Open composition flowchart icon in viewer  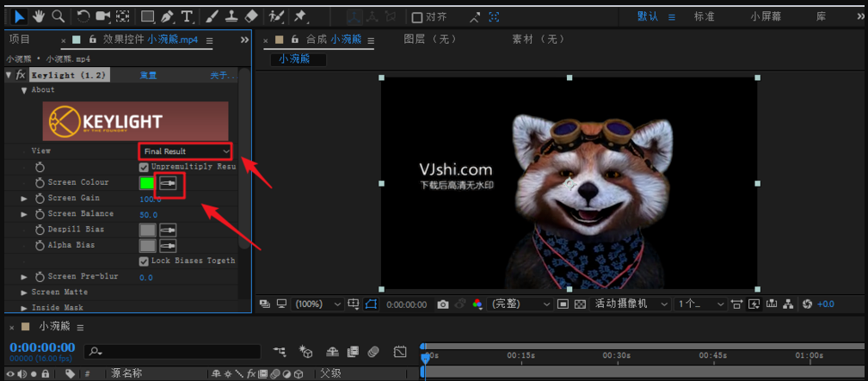click(x=788, y=304)
